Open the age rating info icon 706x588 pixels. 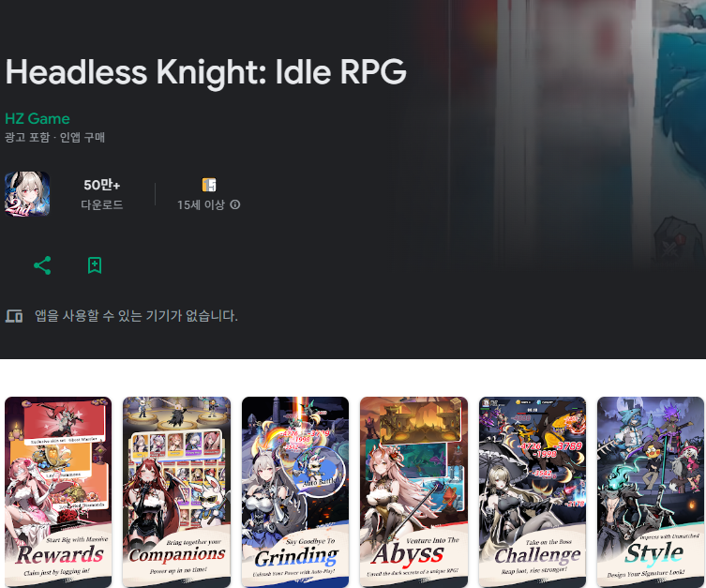coord(235,204)
